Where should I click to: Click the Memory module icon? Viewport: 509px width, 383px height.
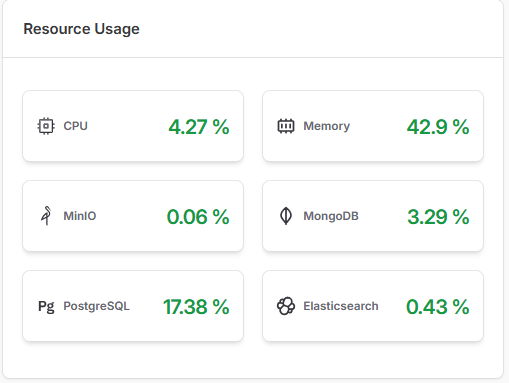pyautogui.click(x=286, y=126)
